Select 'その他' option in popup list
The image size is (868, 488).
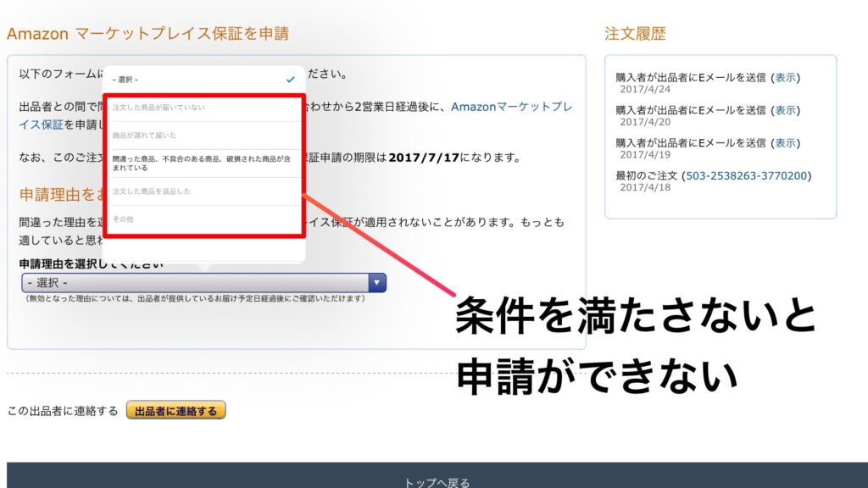coord(203,219)
